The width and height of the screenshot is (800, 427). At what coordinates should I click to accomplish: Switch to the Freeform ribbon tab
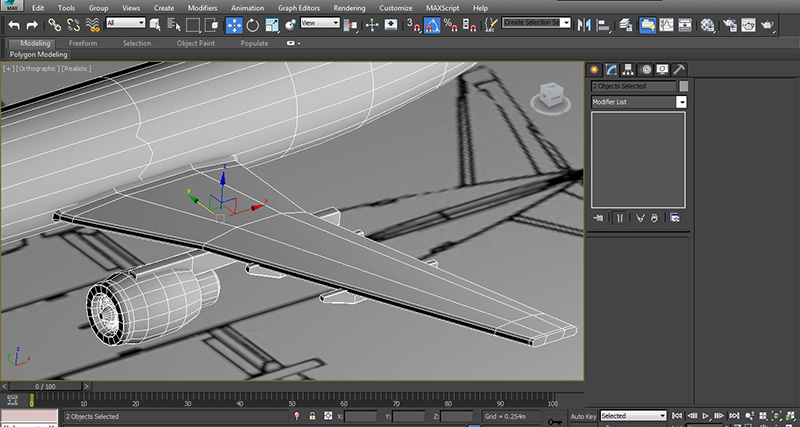tap(83, 43)
